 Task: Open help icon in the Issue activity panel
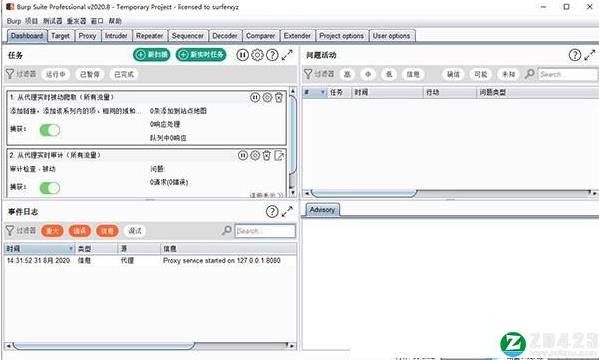[575, 55]
